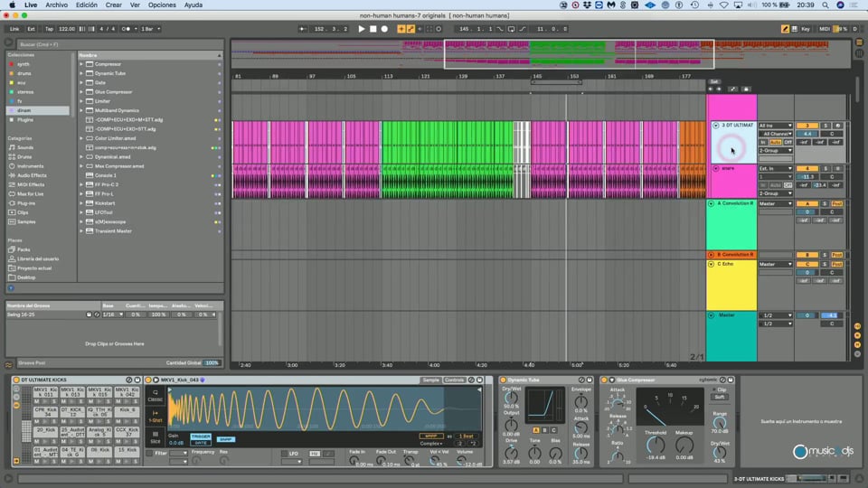Expand the Limiter browser entry
The image size is (868, 488).
[x=81, y=101]
